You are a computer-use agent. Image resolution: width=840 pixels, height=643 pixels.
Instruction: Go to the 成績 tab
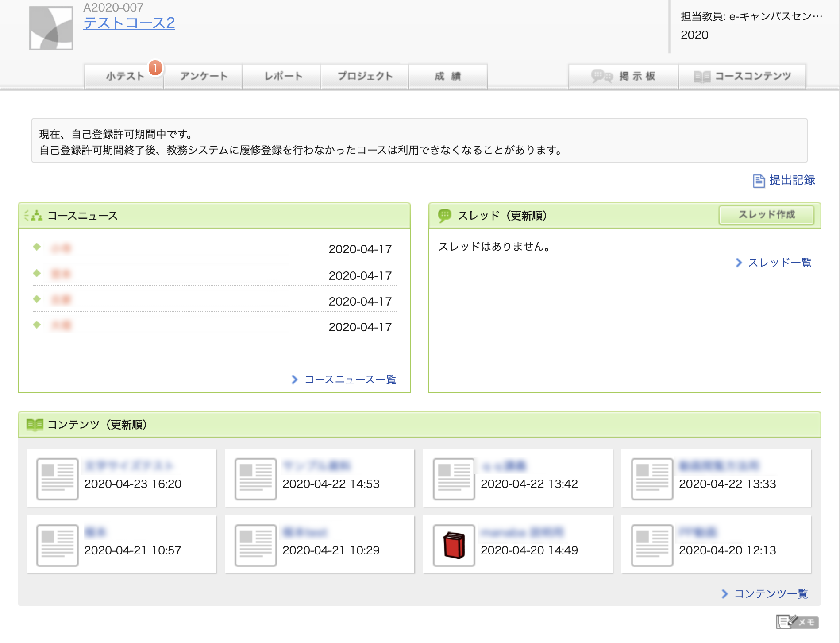click(x=448, y=77)
